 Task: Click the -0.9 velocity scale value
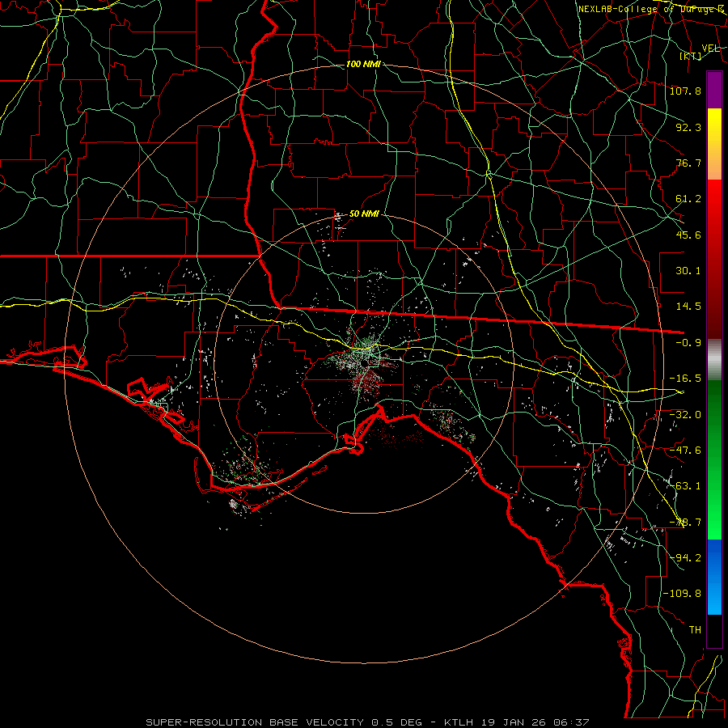click(x=688, y=343)
